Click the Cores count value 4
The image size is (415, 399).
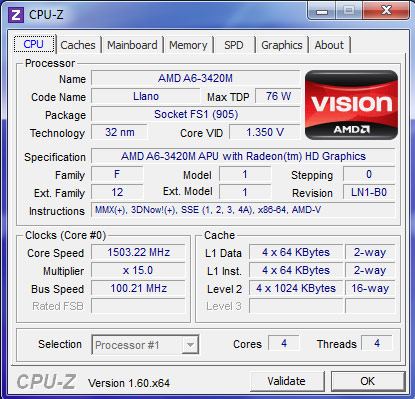coord(284,343)
